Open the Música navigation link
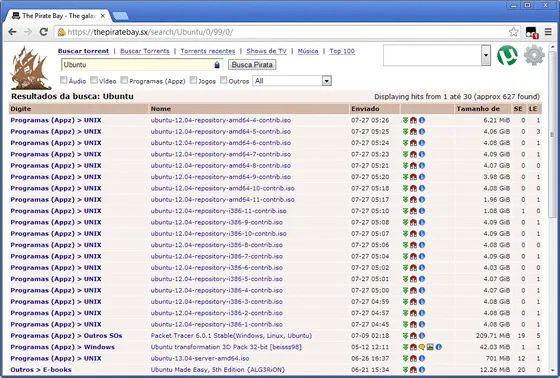The width and height of the screenshot is (560, 378). (308, 51)
